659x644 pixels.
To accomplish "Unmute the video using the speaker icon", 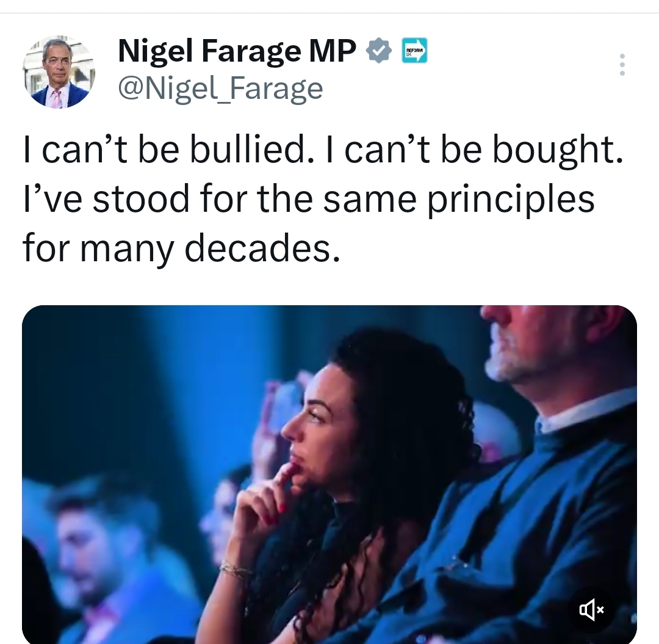I will click(591, 610).
